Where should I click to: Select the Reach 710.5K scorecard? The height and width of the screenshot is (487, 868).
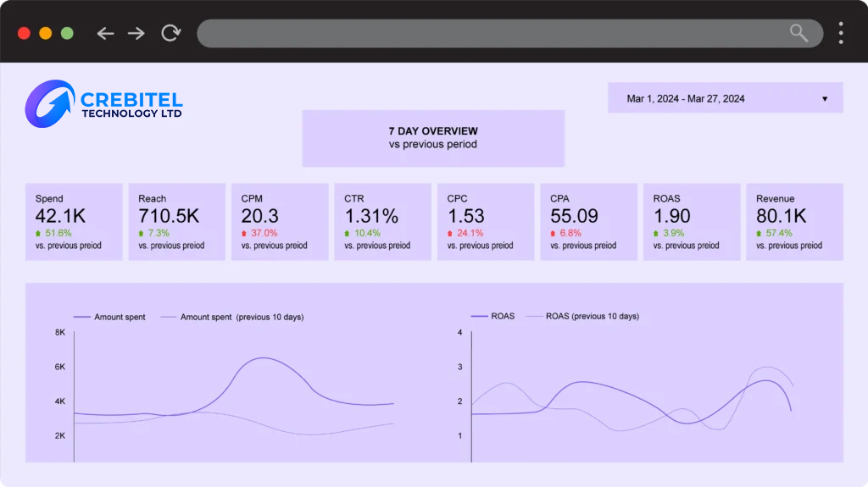(176, 222)
